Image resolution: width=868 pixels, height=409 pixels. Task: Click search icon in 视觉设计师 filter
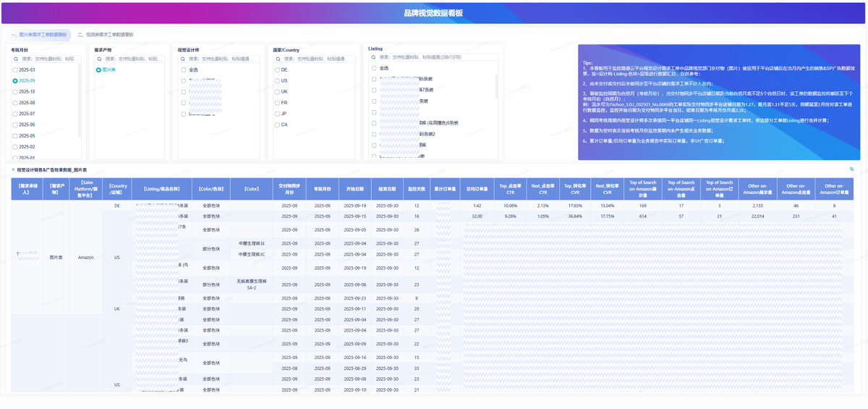pyautogui.click(x=183, y=59)
